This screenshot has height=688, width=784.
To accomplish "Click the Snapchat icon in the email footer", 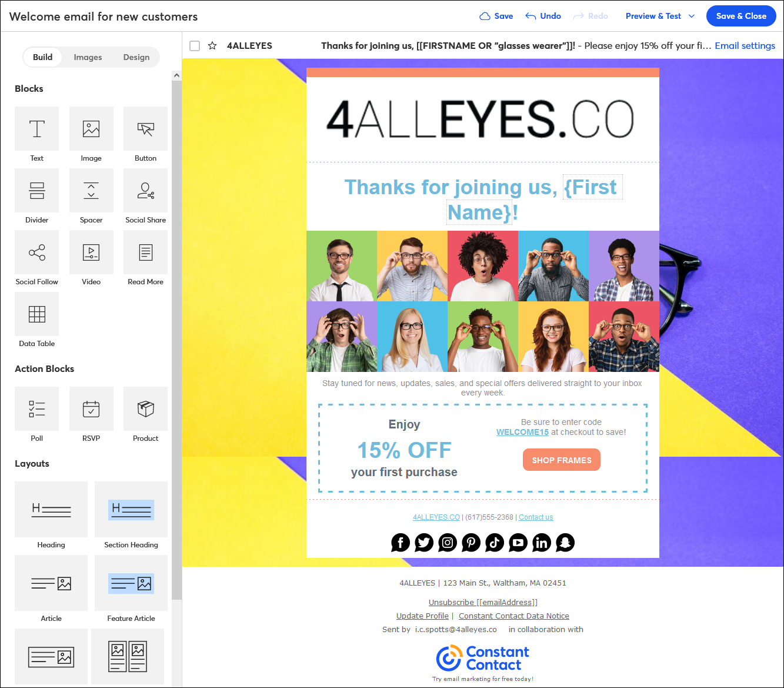I will tap(565, 543).
